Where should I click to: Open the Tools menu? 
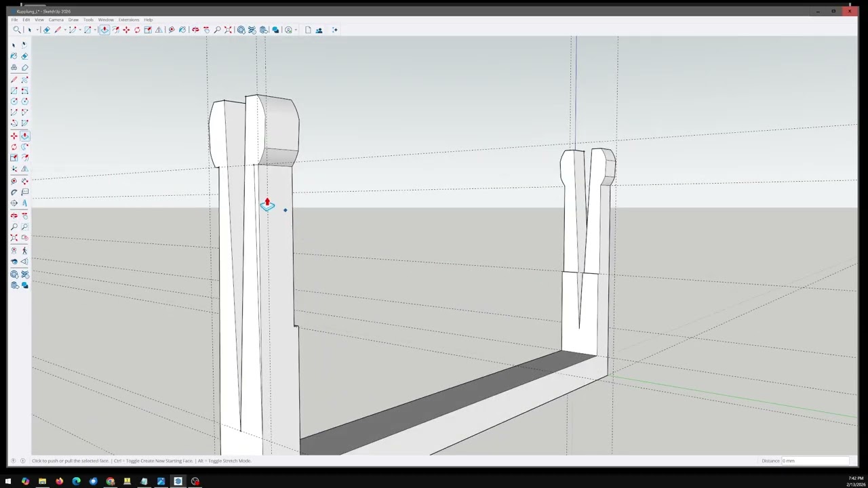[x=88, y=20]
